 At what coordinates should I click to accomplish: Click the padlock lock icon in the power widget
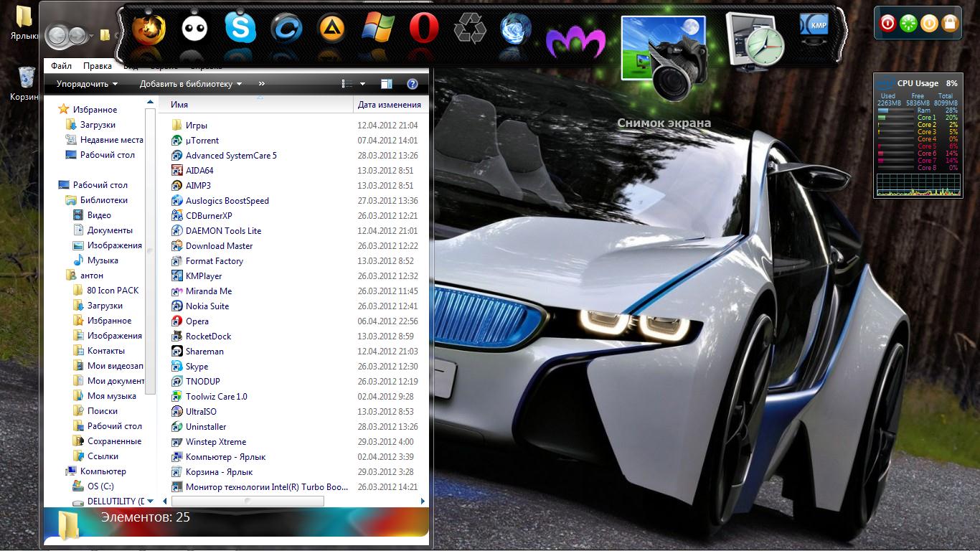click(x=950, y=24)
